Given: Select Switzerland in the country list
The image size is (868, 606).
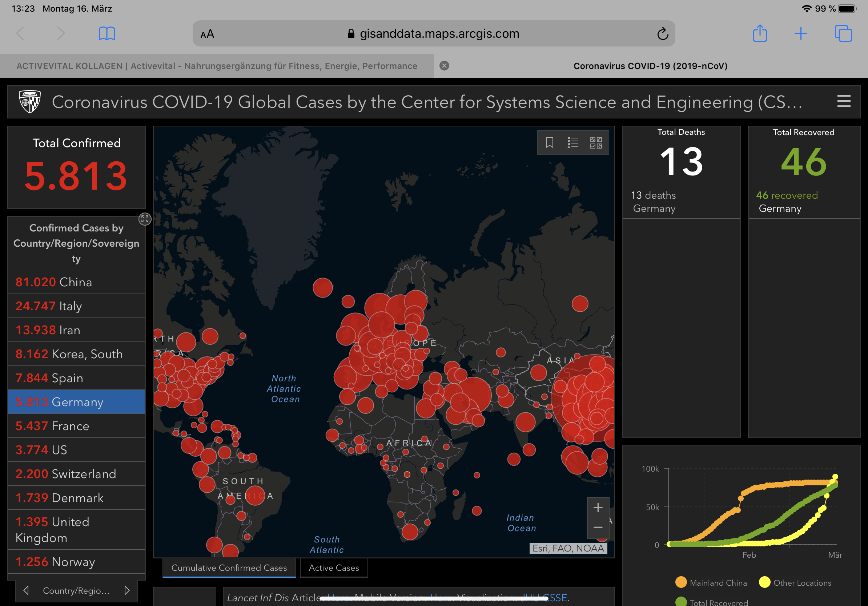Looking at the screenshot, I should 76,474.
